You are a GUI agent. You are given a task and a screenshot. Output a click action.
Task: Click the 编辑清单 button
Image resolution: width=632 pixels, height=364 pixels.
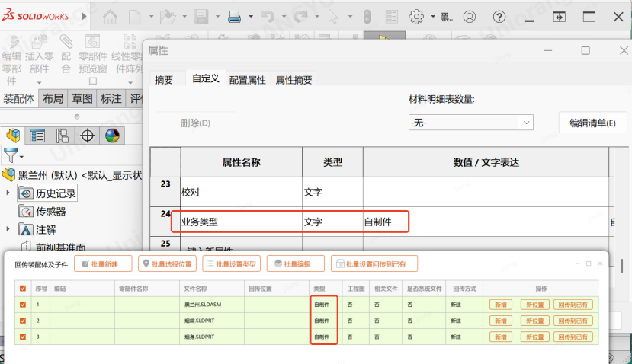tap(592, 123)
